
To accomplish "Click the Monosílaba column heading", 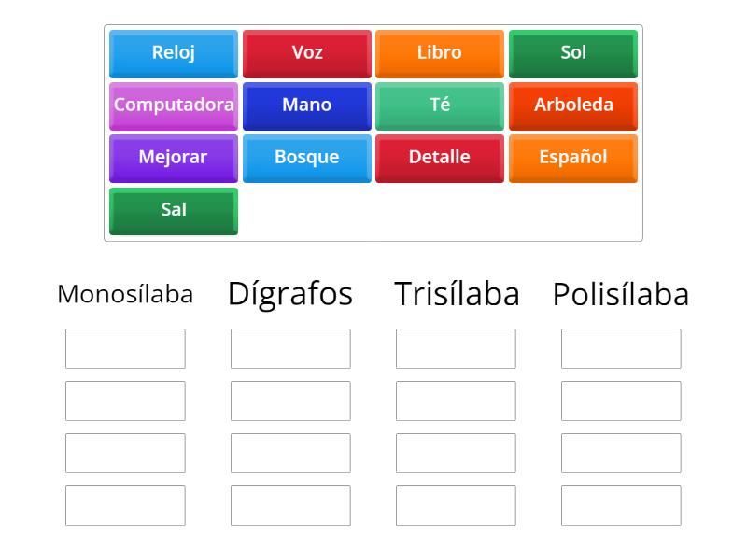I will pos(126,294).
